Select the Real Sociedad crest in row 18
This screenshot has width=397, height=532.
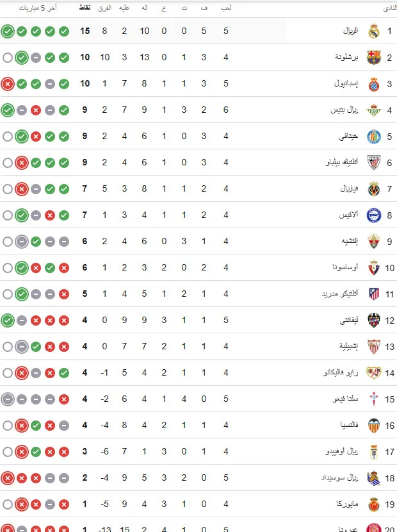(373, 478)
